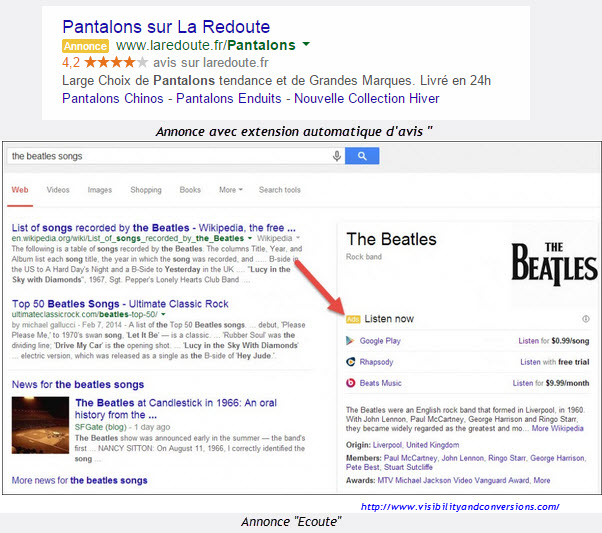Viewport: 602px width, 533px height.
Task: Follow the Pantalons Chinos sitelink
Action: [x=113, y=98]
